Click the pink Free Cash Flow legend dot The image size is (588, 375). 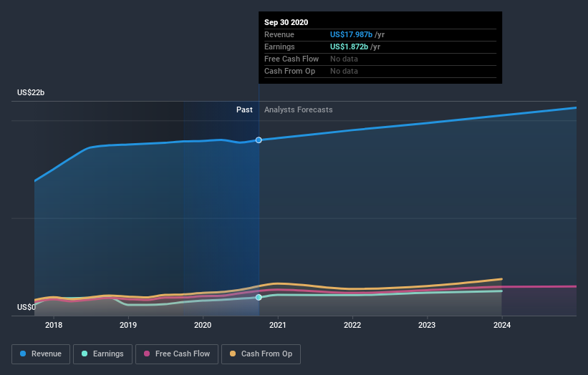147,354
